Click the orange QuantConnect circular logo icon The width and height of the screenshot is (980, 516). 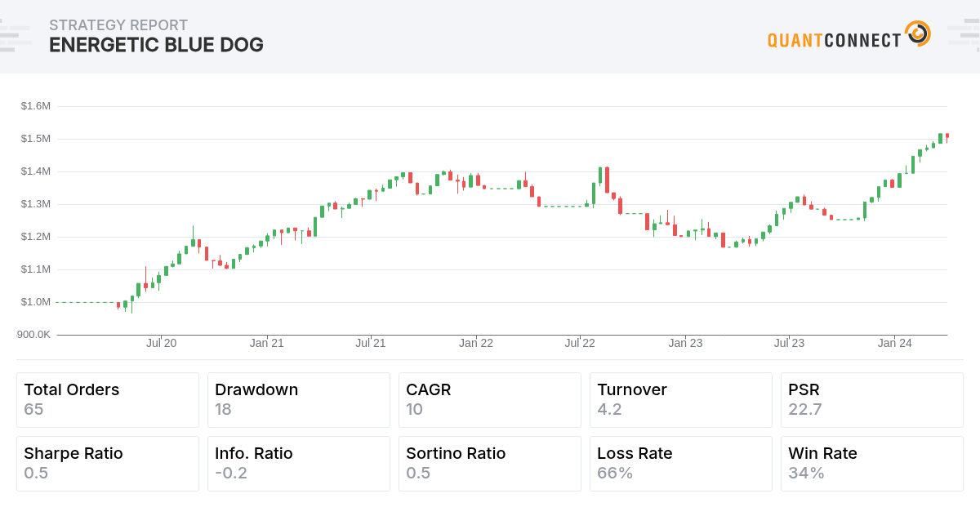(x=918, y=34)
